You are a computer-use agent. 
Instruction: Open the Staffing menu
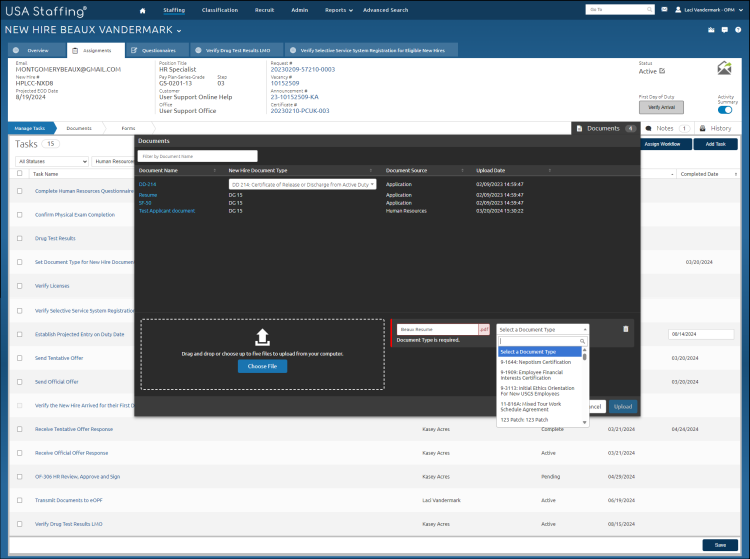pyautogui.click(x=174, y=10)
